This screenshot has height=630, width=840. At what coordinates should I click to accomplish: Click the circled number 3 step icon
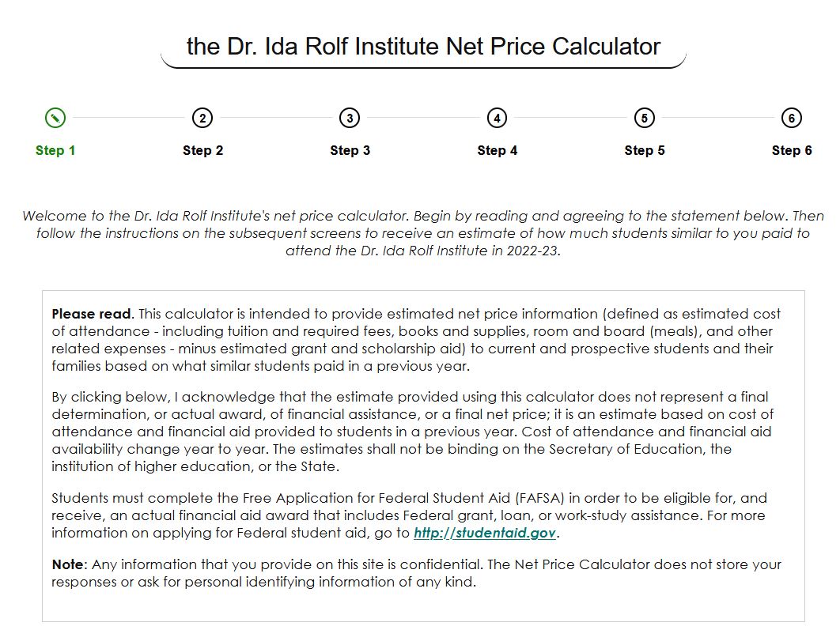click(350, 119)
